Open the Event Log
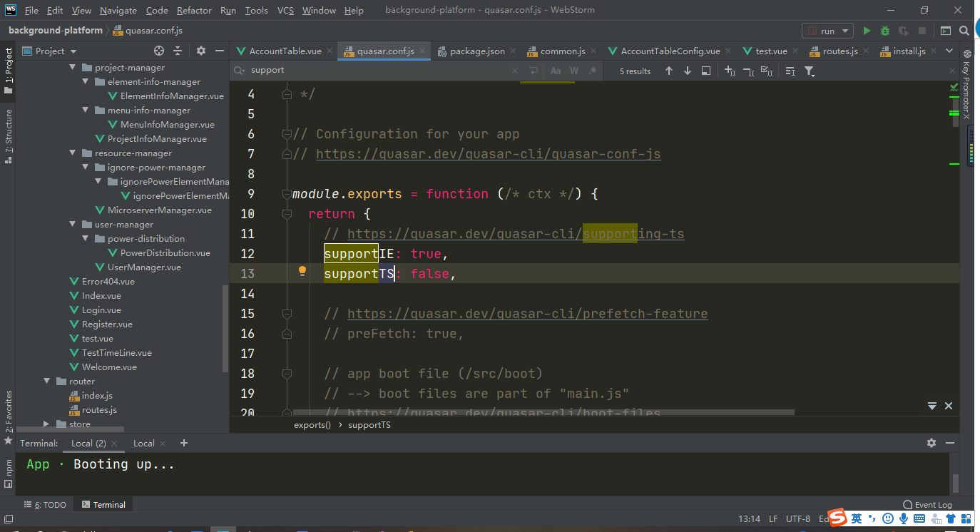 (927, 504)
